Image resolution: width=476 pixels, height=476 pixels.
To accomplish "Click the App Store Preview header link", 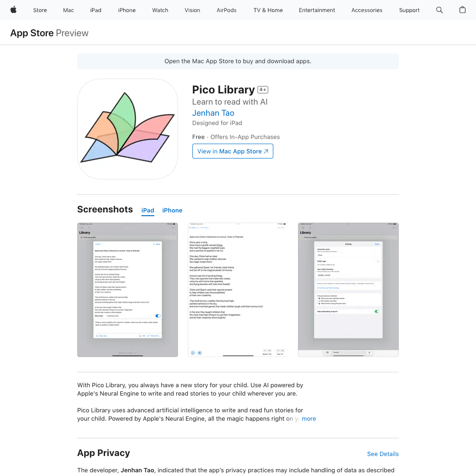I will click(31, 33).
